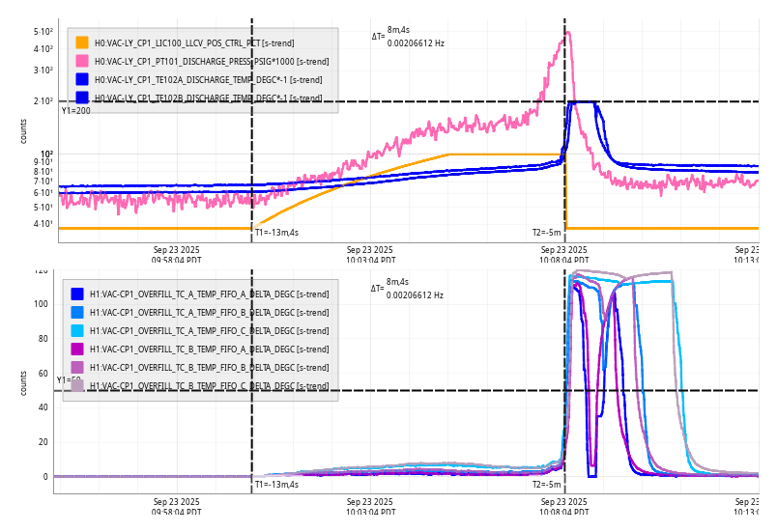Select the OVERFILL_TC_A_TEMP_FIFO_A_DELTA_DEGC legend entry
The width and height of the screenshot is (777, 532).
(209, 294)
